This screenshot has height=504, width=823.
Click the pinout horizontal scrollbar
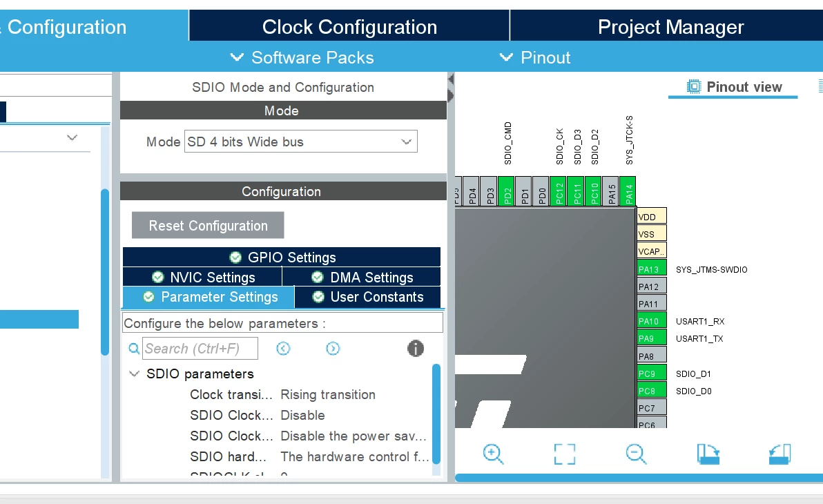tap(639, 478)
